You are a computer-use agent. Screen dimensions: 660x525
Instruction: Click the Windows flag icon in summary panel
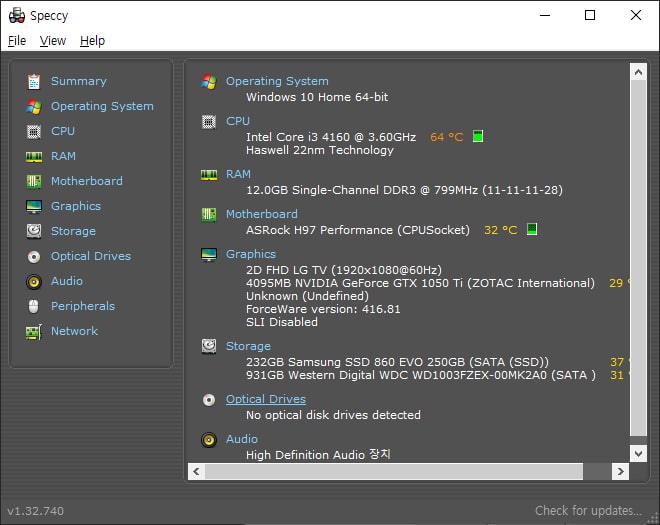pos(209,82)
